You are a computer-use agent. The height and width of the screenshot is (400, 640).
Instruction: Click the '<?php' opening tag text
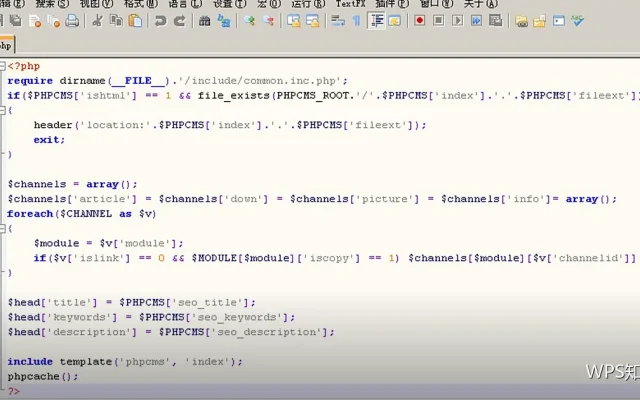click(24, 66)
